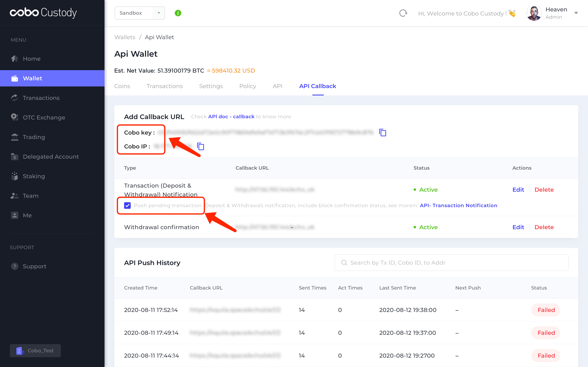Copy the Cobo key value
Image resolution: width=588 pixels, height=367 pixels.
(x=382, y=133)
